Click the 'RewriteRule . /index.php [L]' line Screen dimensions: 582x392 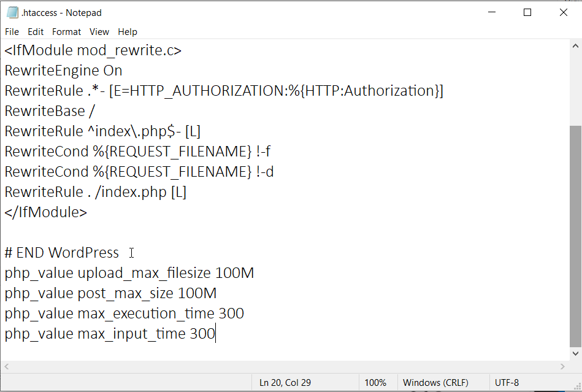coord(96,192)
